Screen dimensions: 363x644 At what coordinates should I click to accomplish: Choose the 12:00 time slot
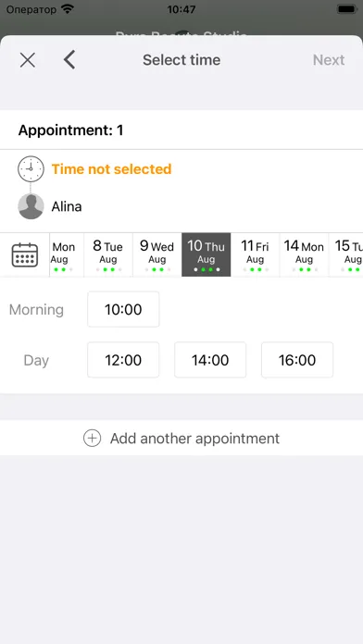pos(123,360)
